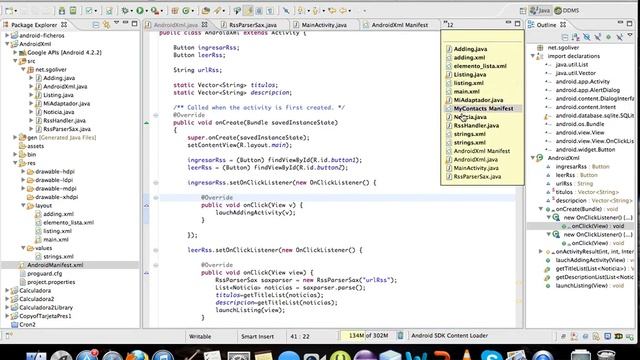Choose RssHandler.java in editor list popup
The height and width of the screenshot is (360, 640).
pyautogui.click(x=476, y=125)
